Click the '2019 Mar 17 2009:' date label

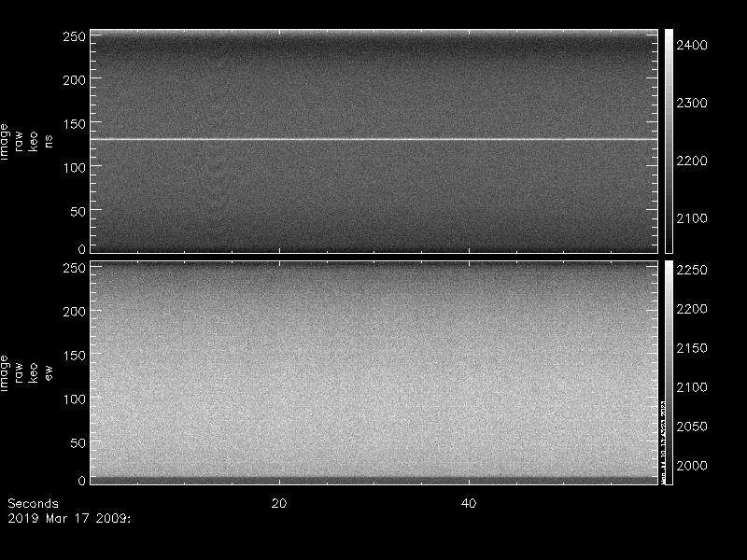tap(69, 519)
